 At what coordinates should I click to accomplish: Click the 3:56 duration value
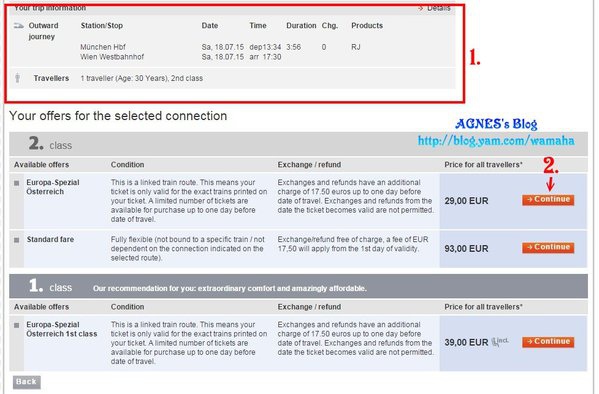(293, 47)
